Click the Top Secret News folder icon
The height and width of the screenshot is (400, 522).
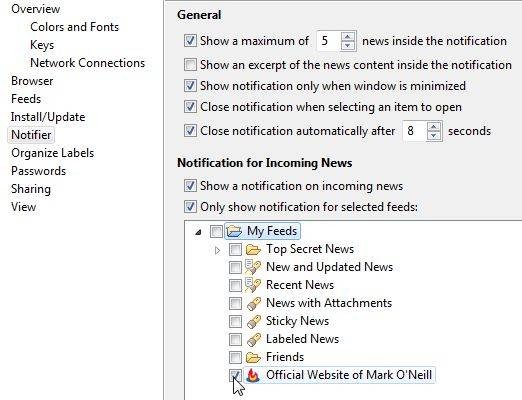pos(253,249)
